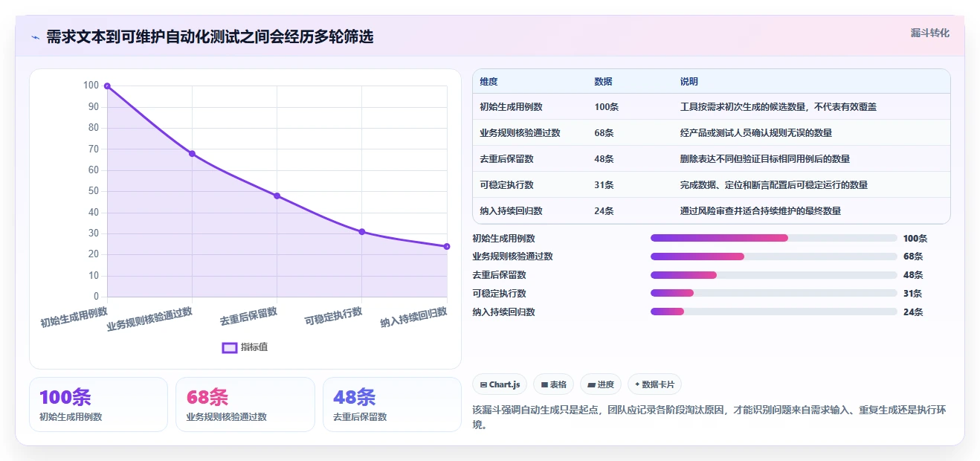980x461 pixels.
Task: Select the 表格 tag chip
Action: [553, 384]
